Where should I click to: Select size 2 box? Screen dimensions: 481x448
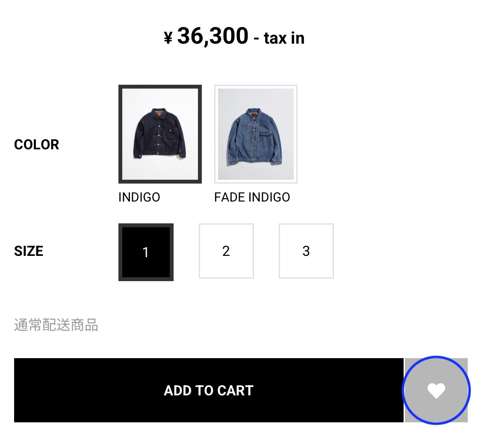click(226, 251)
